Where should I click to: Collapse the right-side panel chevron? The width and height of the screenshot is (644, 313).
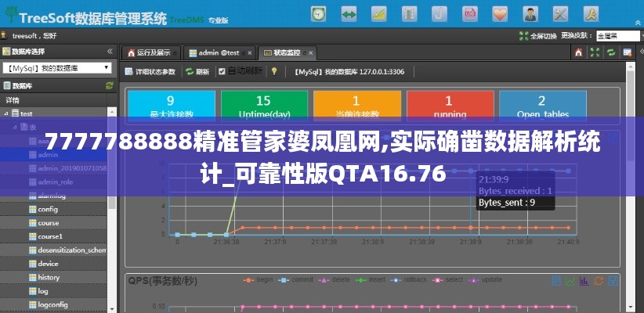tap(641, 52)
